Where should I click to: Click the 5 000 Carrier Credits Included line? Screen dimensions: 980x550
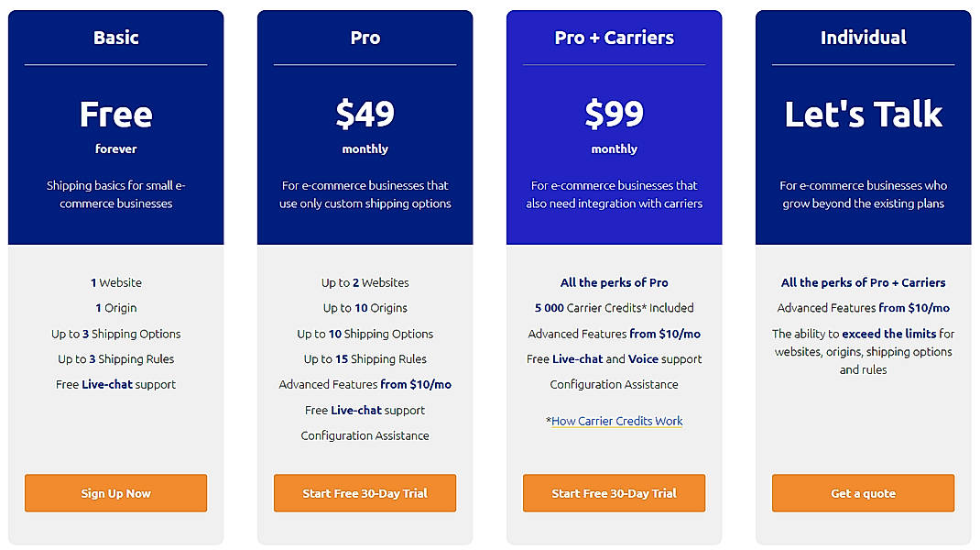coord(614,307)
